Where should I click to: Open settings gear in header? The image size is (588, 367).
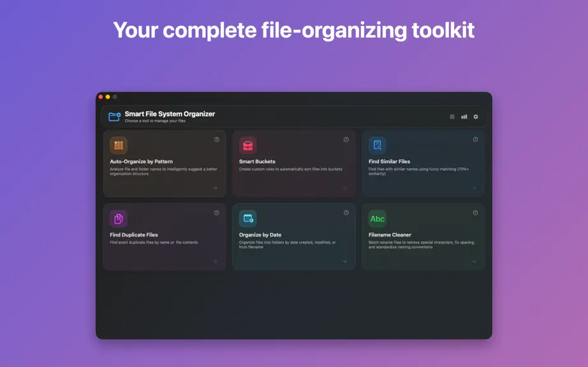pos(476,117)
